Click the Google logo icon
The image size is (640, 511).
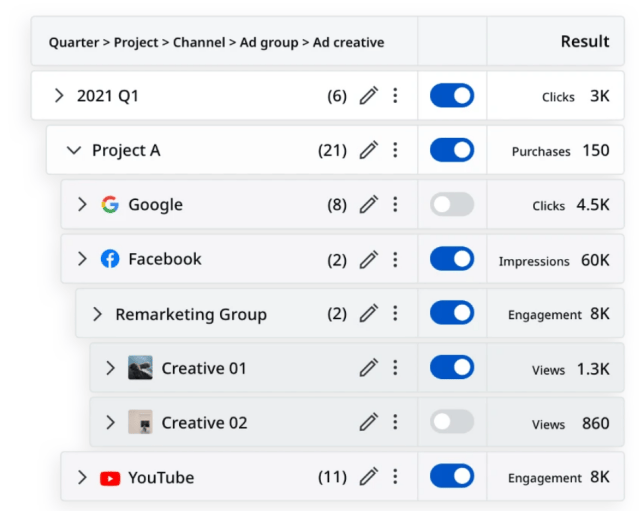pyautogui.click(x=110, y=204)
